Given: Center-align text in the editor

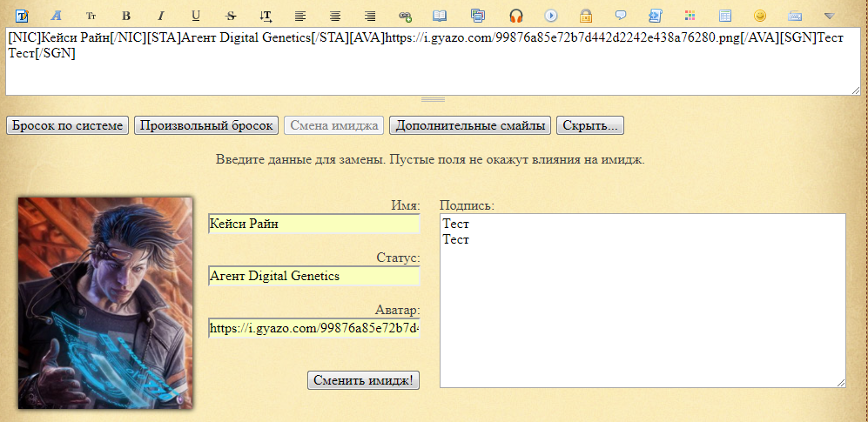Looking at the screenshot, I should coord(335,16).
